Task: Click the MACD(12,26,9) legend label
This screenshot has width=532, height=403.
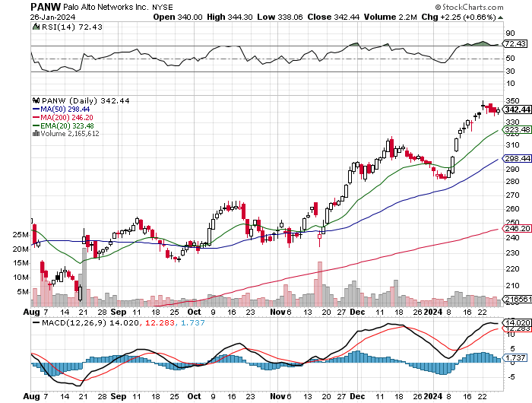Action: tap(74, 322)
